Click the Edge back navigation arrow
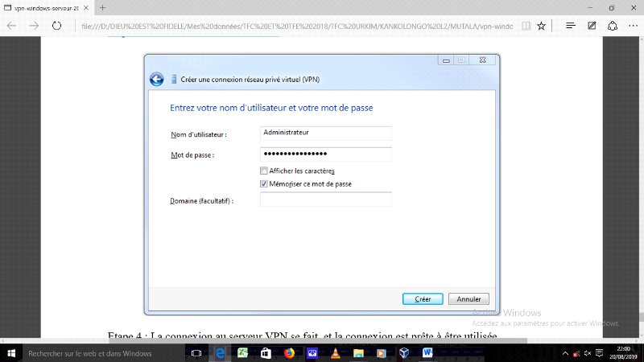The image size is (644, 362). click(x=11, y=26)
